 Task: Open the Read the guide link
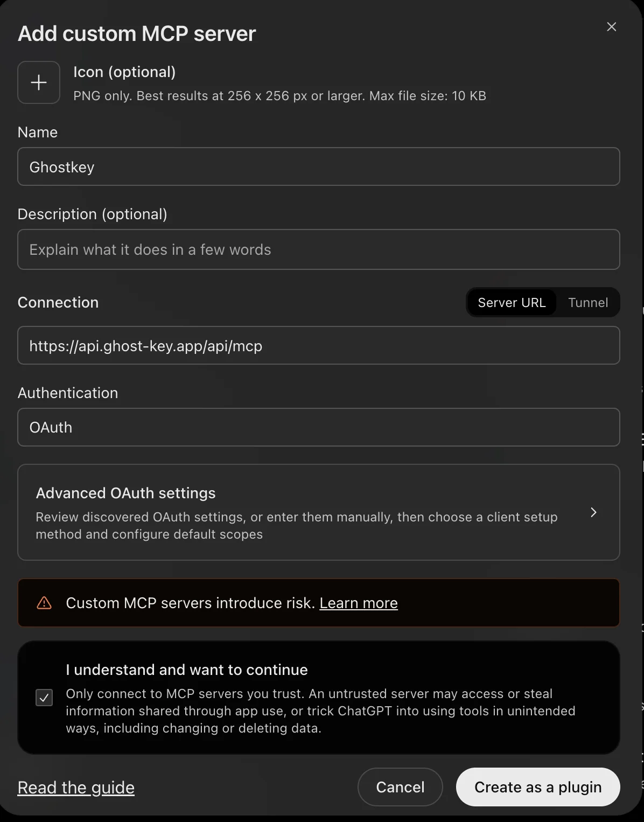(76, 788)
